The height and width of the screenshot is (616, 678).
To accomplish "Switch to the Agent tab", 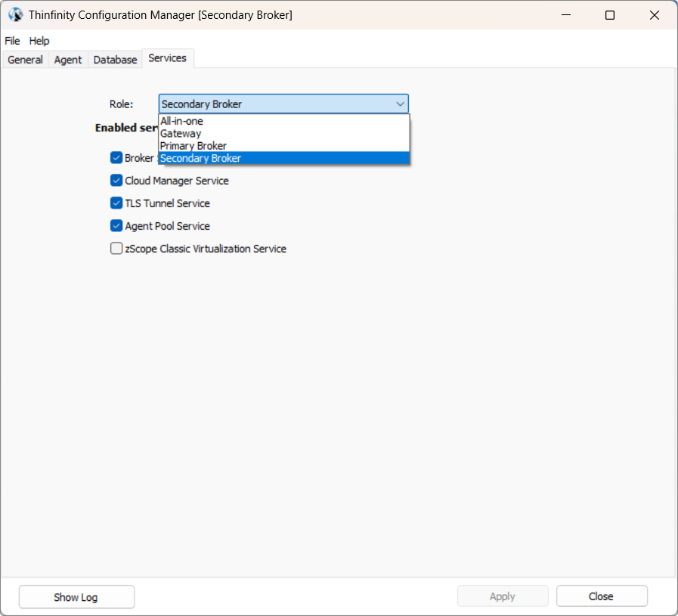I will [68, 60].
